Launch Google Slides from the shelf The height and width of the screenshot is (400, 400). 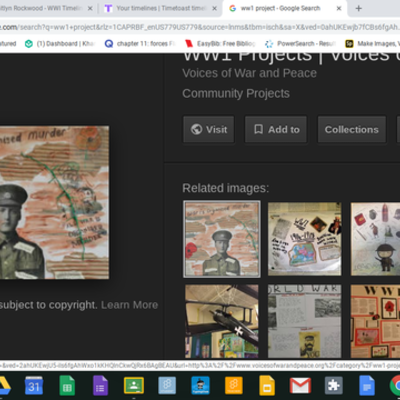[x=267, y=386]
